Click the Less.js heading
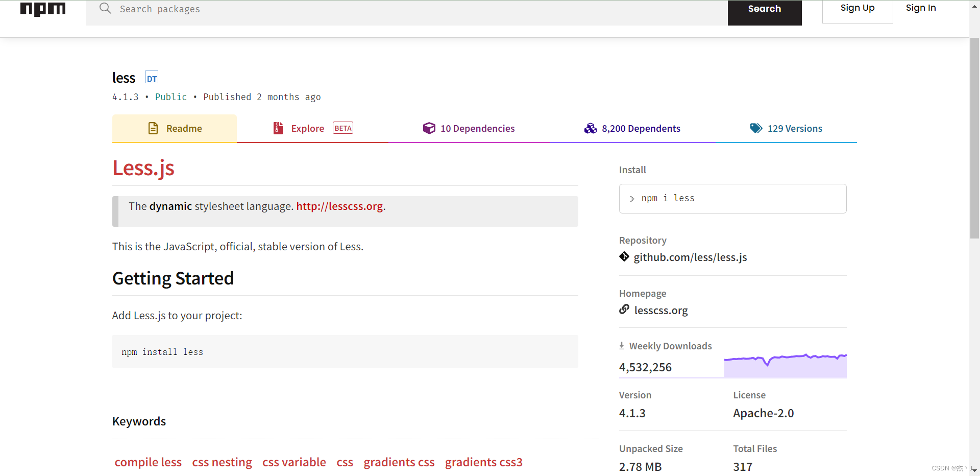 coord(143,168)
